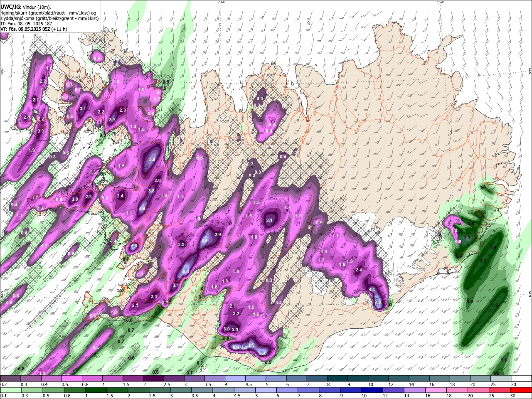
Task: Click the 0.2 label in the snow legend
Action: tap(3, 384)
